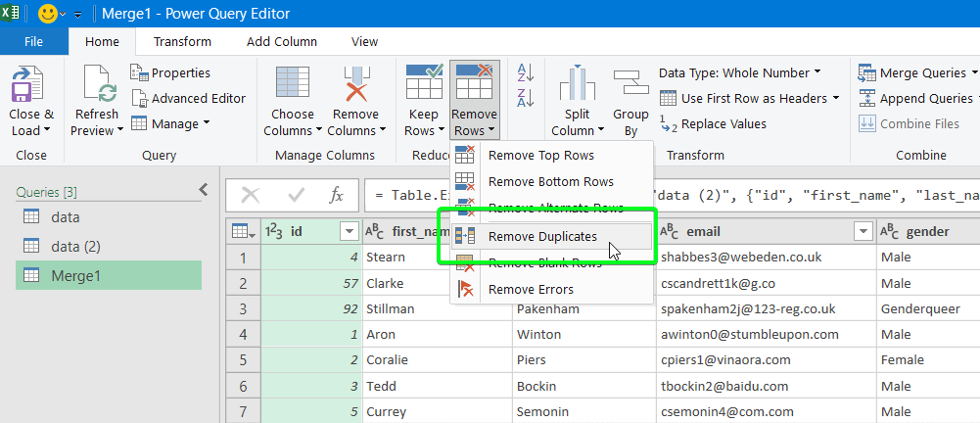
Task: Click id column data type icon
Action: (275, 232)
